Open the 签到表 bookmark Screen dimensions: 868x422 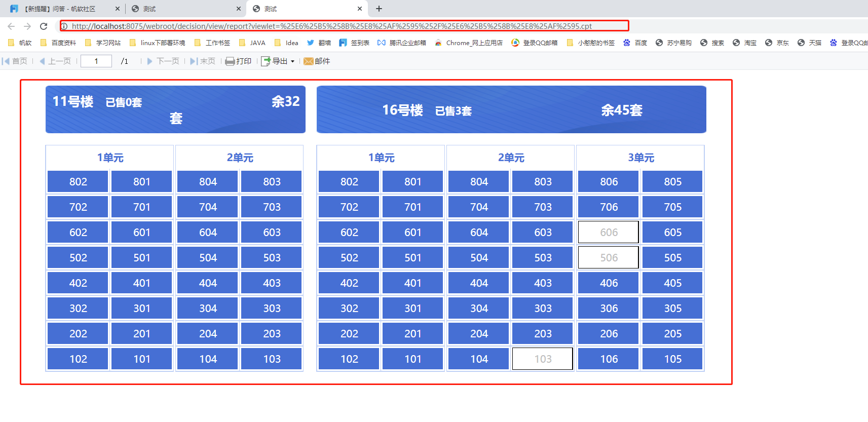coord(355,43)
